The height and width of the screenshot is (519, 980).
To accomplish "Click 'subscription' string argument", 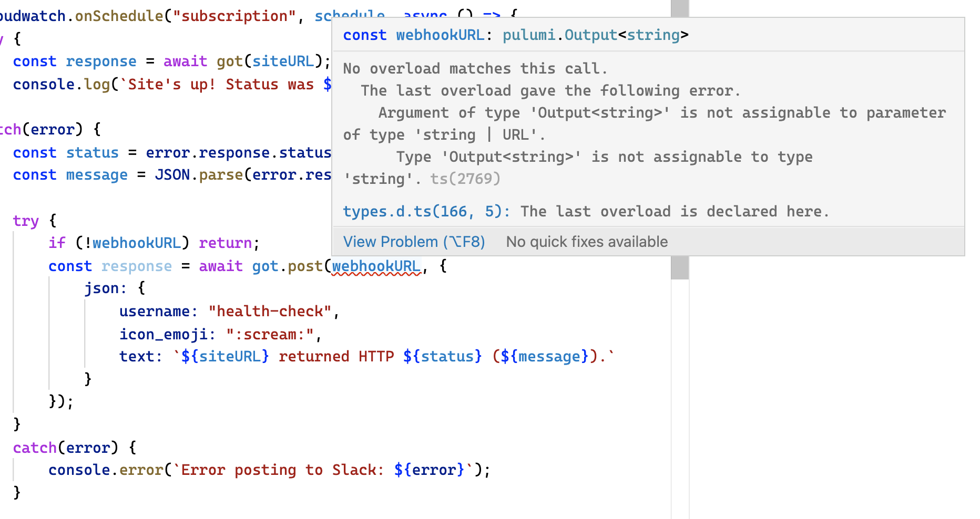I will pyautogui.click(x=234, y=16).
